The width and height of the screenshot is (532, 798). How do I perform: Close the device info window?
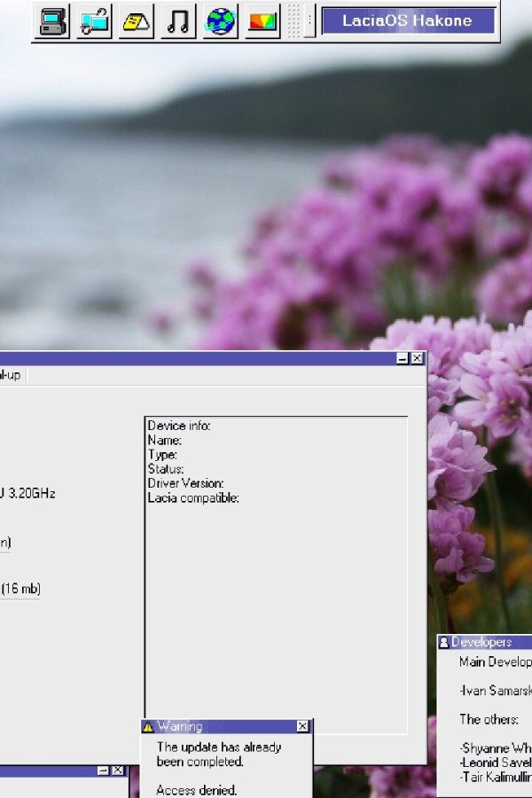(417, 358)
